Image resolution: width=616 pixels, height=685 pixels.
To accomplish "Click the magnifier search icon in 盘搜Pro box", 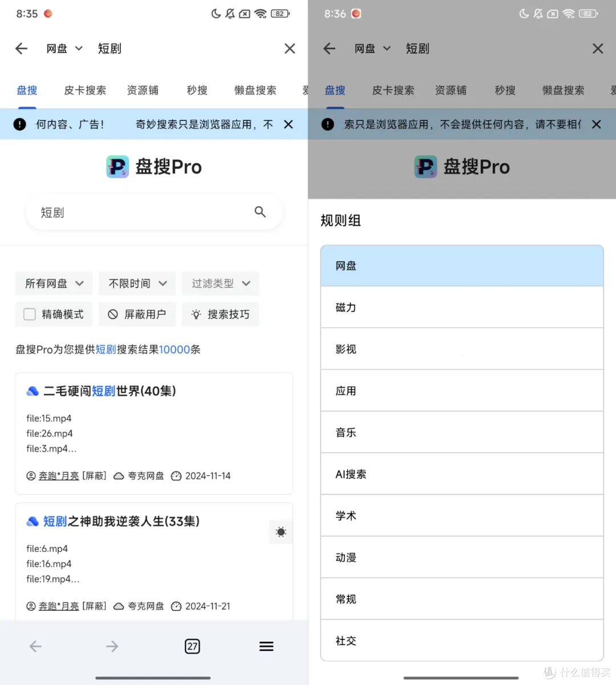I will coord(260,212).
